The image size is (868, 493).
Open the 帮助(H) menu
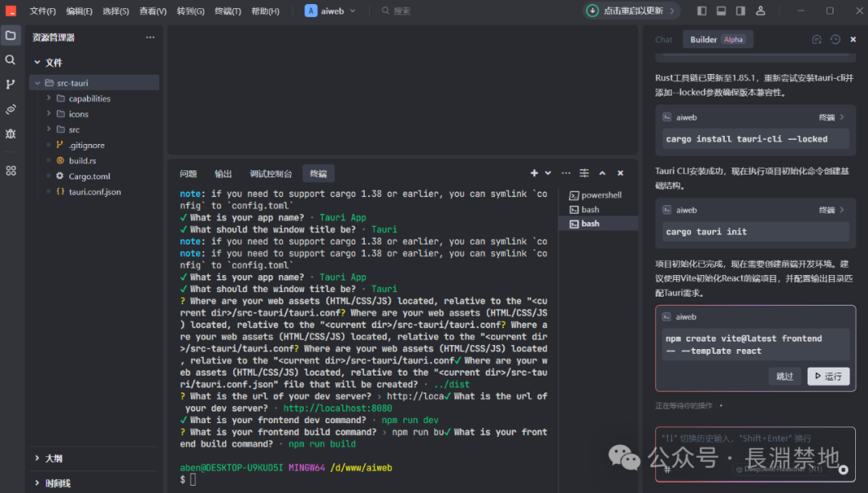click(265, 11)
